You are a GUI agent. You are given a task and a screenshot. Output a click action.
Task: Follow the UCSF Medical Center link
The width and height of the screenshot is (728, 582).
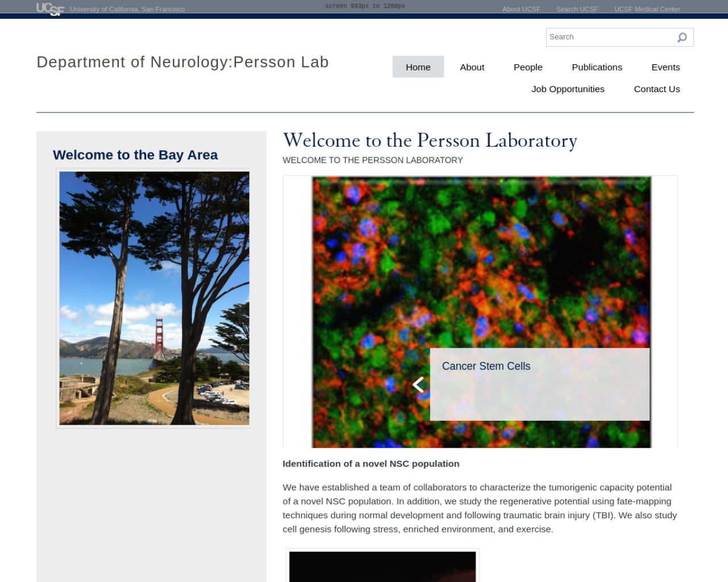coord(647,9)
